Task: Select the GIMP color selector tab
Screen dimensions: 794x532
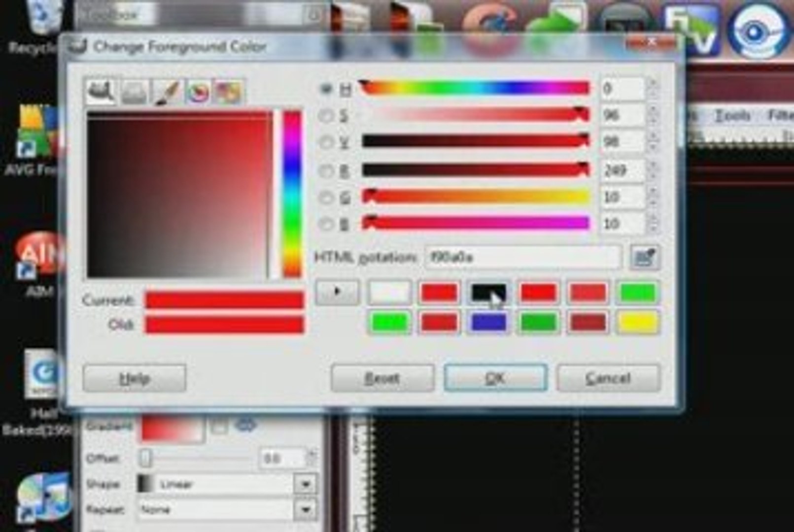Action: (101, 90)
